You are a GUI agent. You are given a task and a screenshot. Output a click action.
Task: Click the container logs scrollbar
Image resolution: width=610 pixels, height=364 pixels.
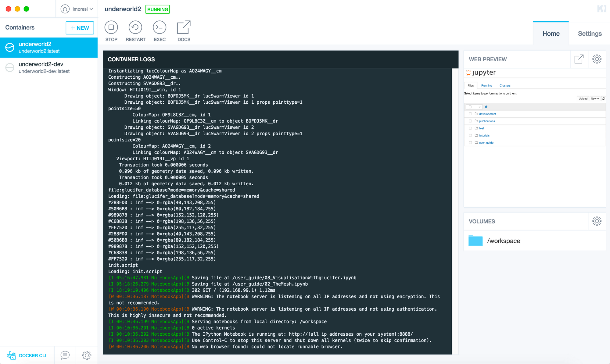click(455, 211)
